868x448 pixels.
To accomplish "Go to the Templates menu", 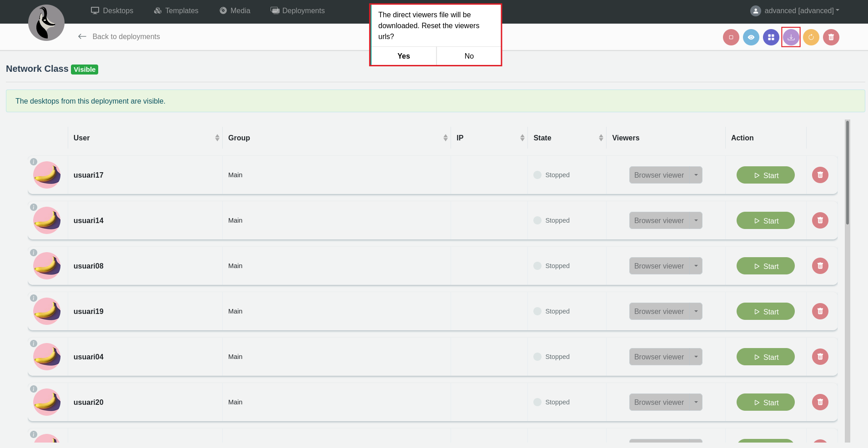I will [176, 11].
